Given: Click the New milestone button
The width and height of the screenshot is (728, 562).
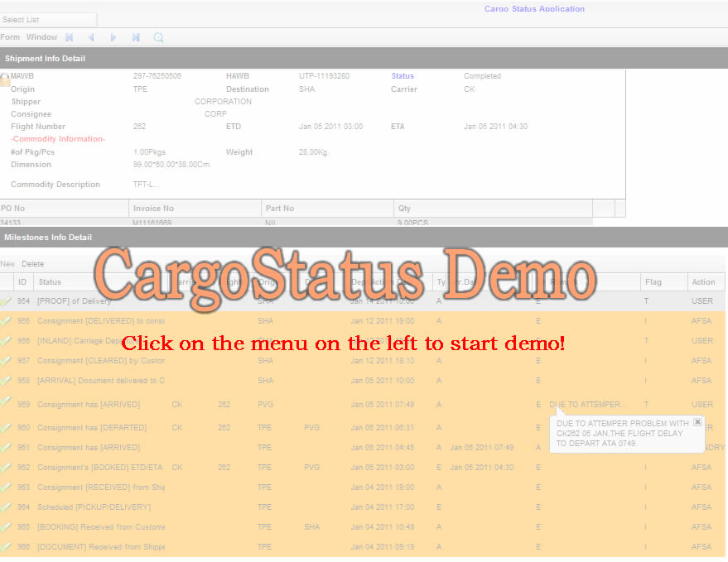Looking at the screenshot, I should pyautogui.click(x=7, y=264).
